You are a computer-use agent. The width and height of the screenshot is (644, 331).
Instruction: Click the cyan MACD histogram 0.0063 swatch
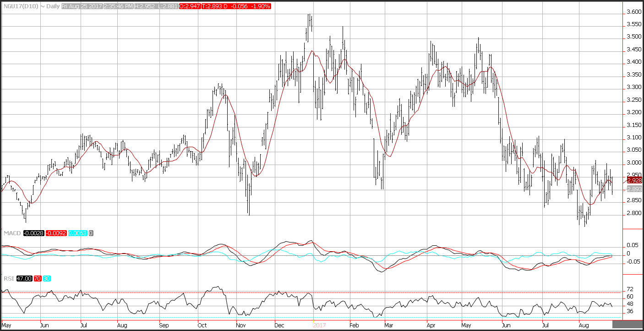coord(78,233)
